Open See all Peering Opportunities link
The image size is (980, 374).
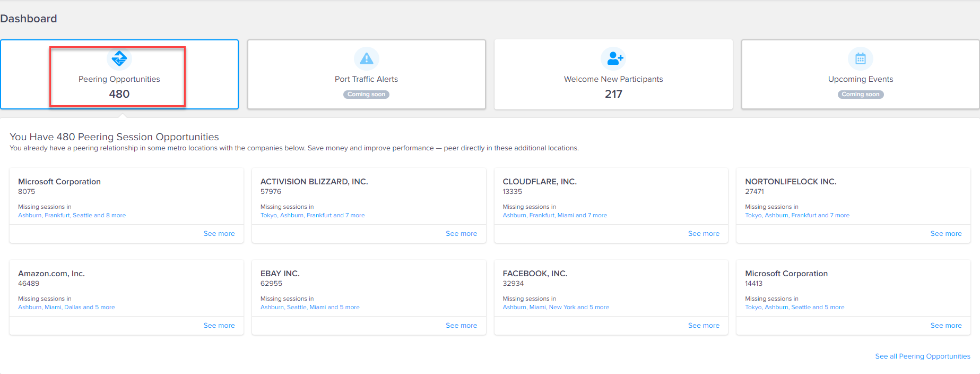(923, 356)
